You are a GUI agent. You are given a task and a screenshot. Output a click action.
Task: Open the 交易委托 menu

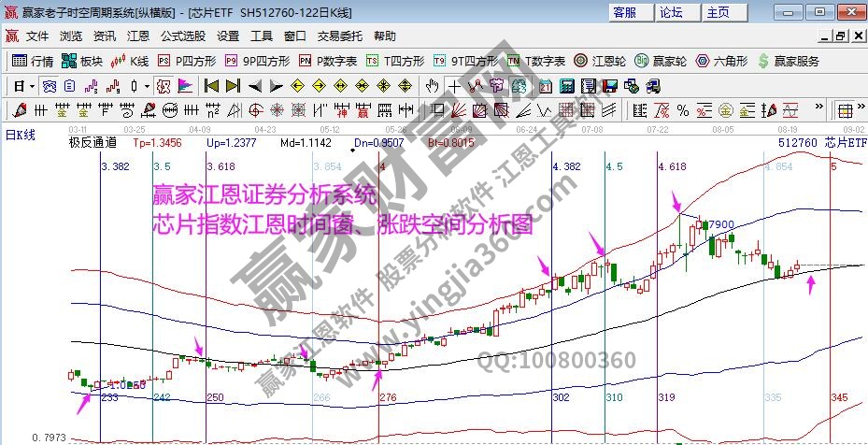click(x=340, y=36)
